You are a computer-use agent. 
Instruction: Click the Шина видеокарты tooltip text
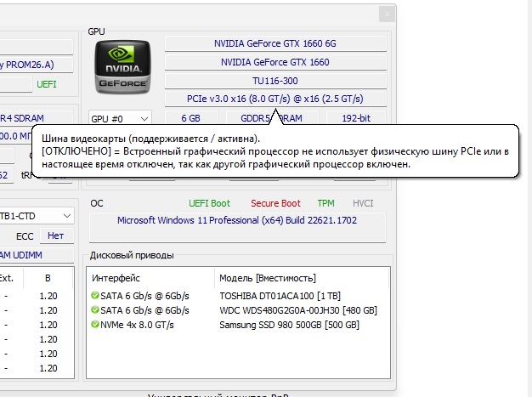[275, 151]
